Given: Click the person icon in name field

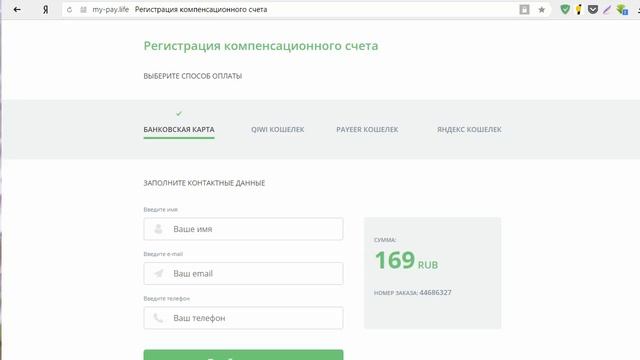Looking at the screenshot, I should point(158,229).
